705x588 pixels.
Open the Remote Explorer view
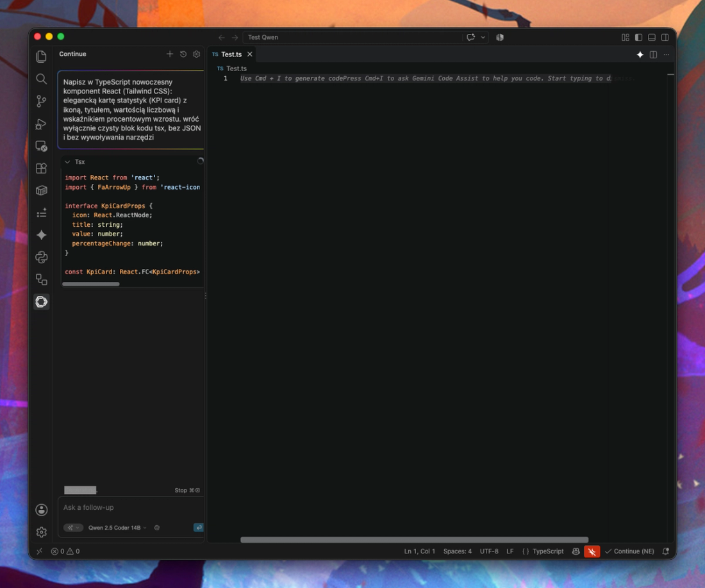point(42,146)
